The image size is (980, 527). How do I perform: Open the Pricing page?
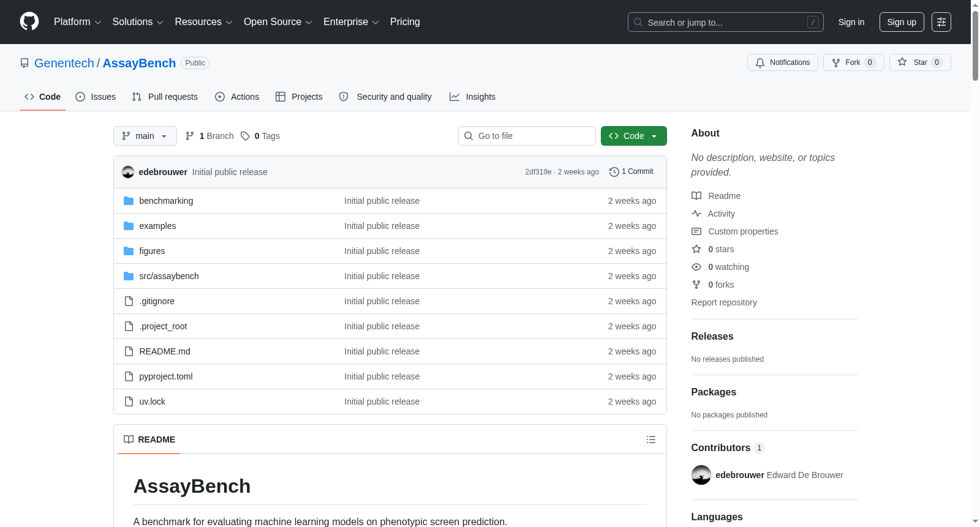coord(405,22)
